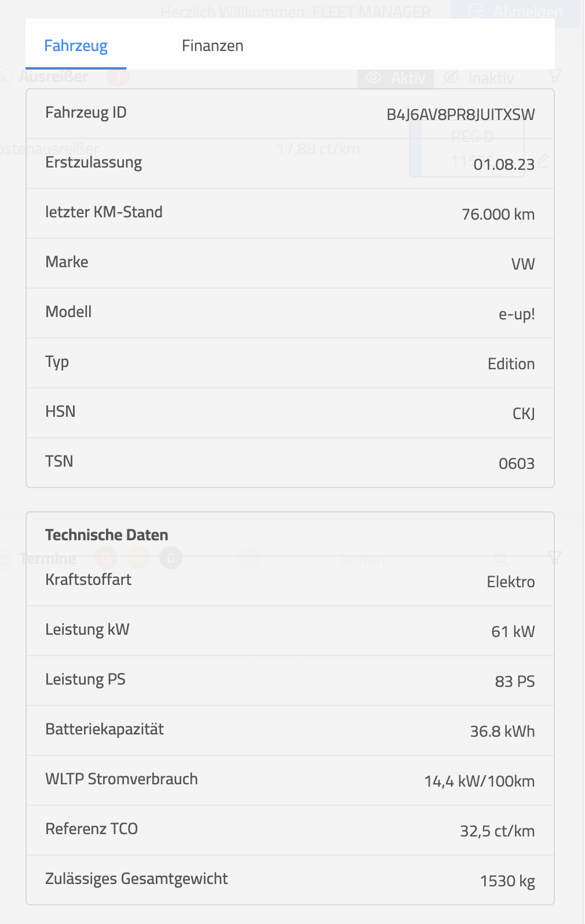Click the Ausreißer section icon at left edge
Viewport: 585px width, 924px height.
5,77
